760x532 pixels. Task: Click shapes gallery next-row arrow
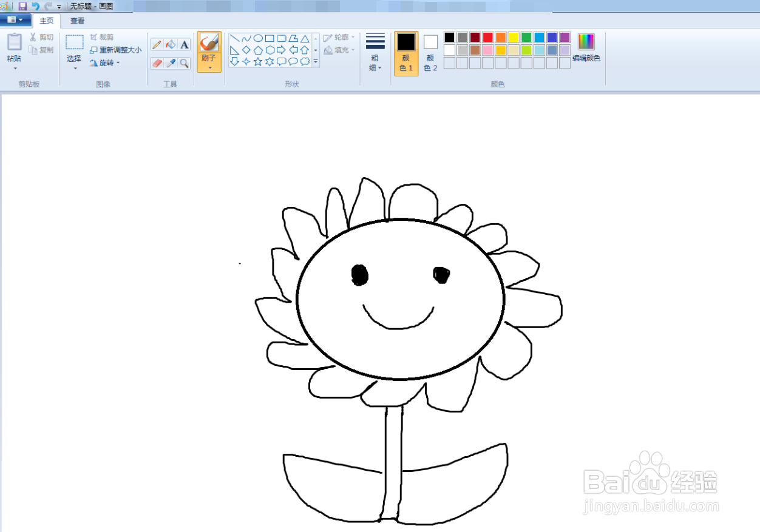(x=316, y=50)
